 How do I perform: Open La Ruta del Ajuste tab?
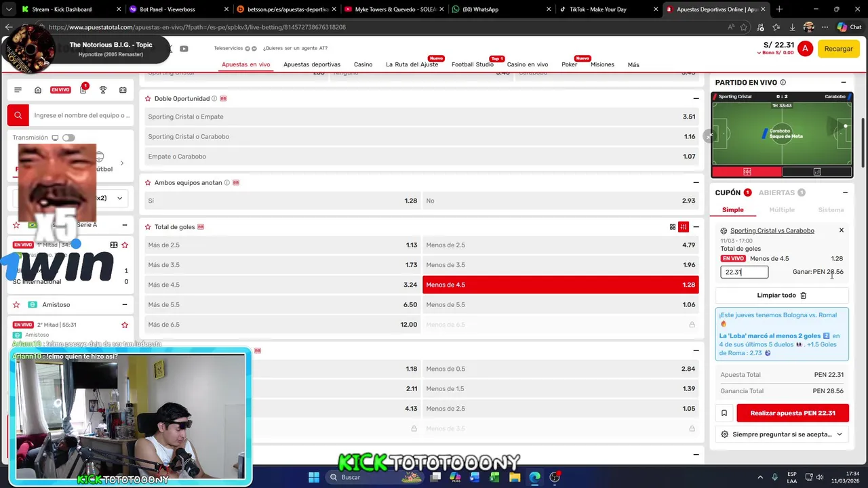[412, 64]
